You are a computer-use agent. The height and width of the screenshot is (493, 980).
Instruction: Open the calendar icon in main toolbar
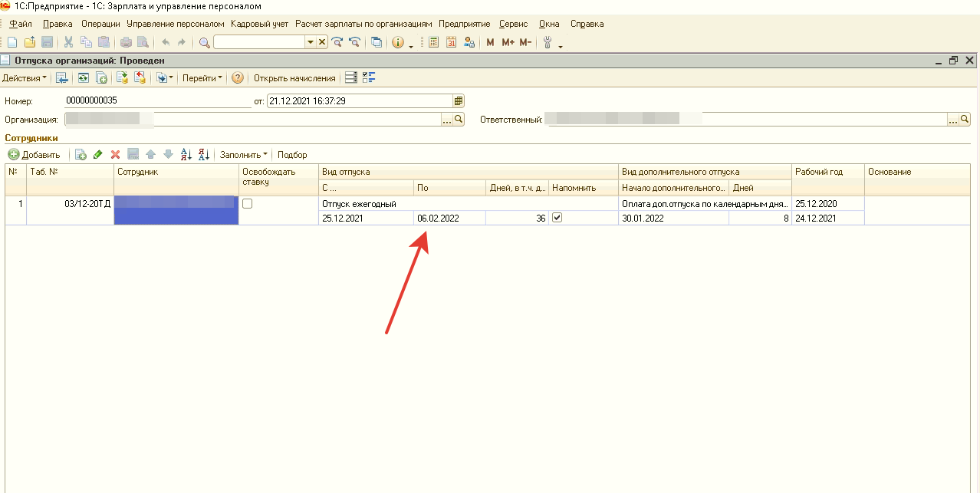click(451, 42)
